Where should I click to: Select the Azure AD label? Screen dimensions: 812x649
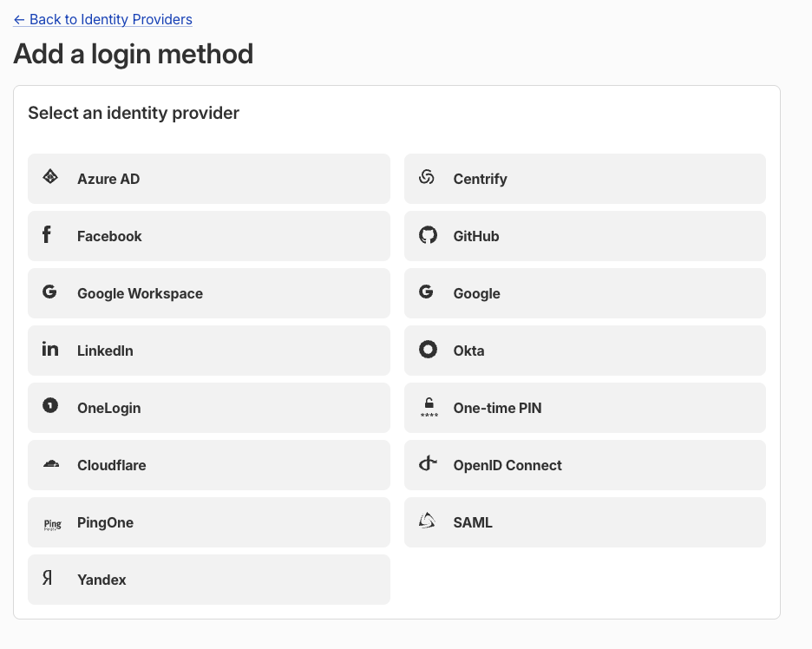108,179
